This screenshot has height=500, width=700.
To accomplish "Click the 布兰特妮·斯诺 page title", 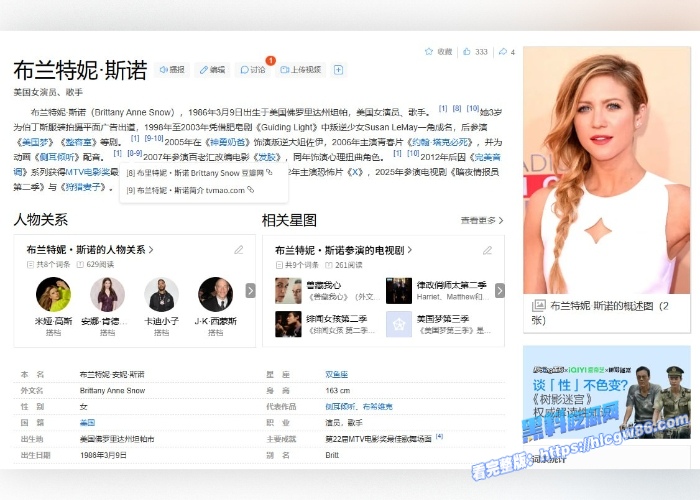I will (80, 70).
